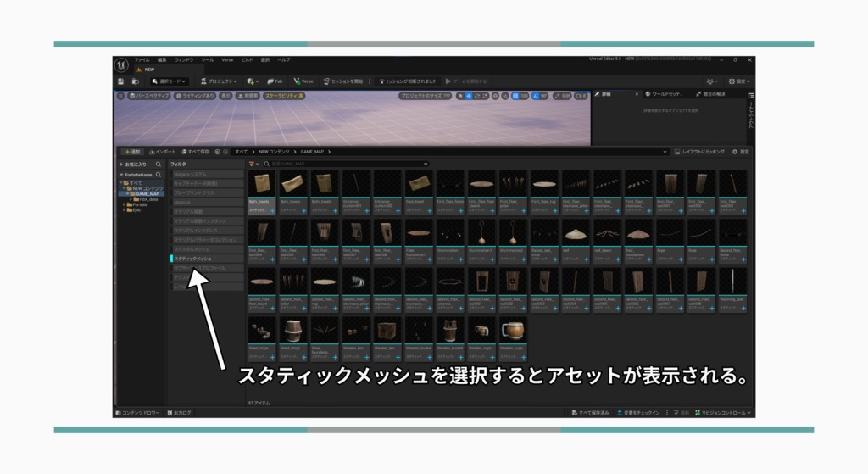Click the content browser history back arrow
Image resolution: width=868 pixels, height=474 pixels.
[x=218, y=152]
